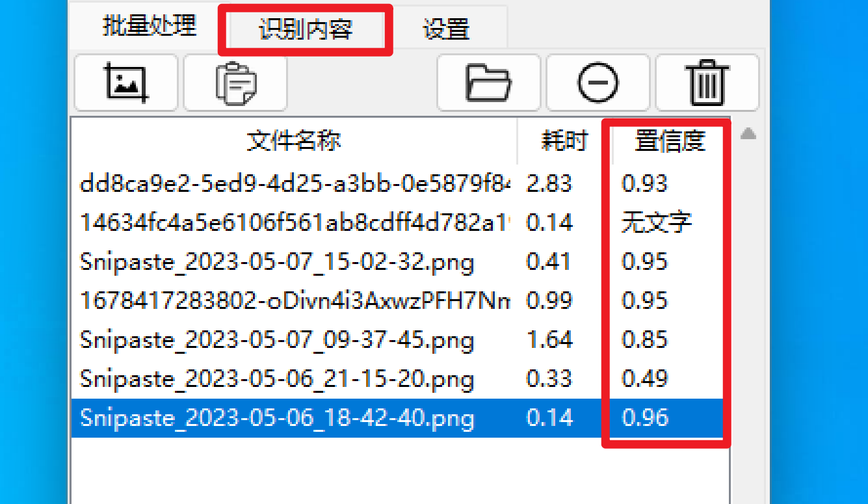Viewport: 868px width, 504px height.
Task: Click the 耗时 column header
Action: click(x=564, y=140)
